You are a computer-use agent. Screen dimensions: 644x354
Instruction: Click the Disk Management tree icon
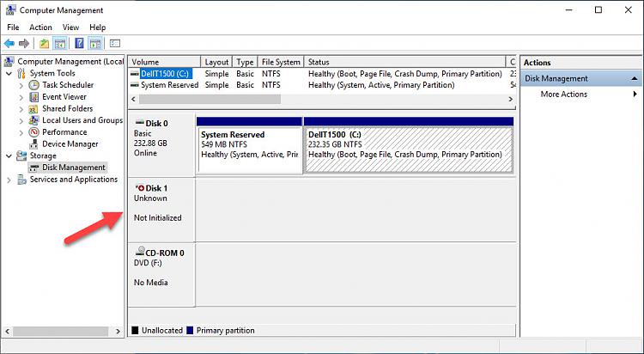pos(33,168)
